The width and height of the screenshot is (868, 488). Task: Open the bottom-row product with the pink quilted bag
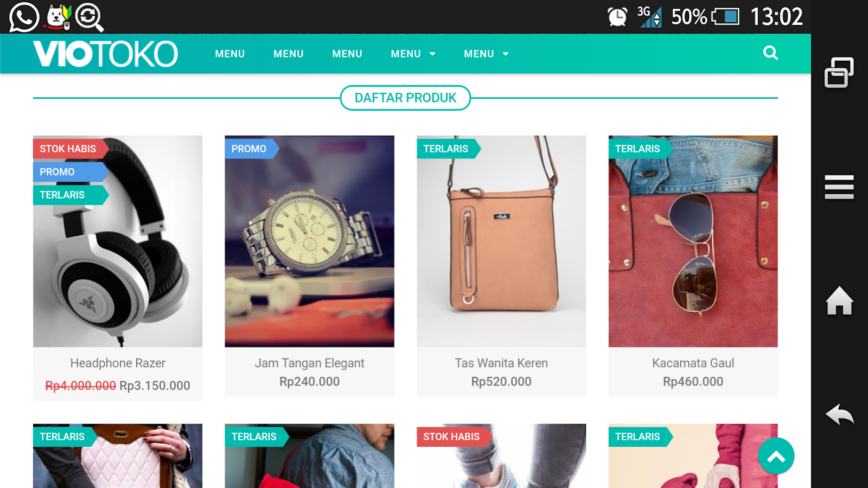pos(118,456)
